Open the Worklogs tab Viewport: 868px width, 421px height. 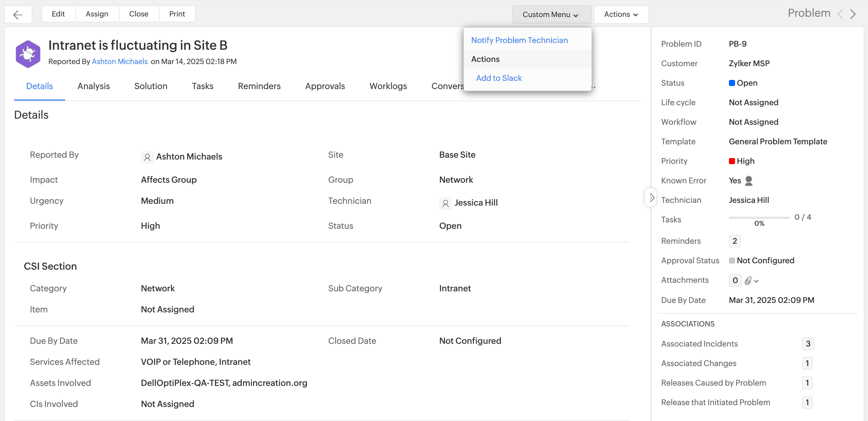(x=388, y=86)
